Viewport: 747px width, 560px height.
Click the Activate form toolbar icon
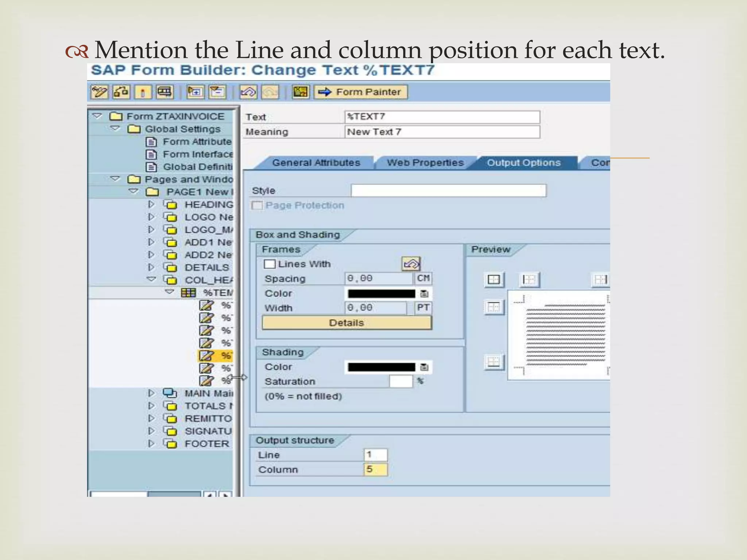(x=143, y=92)
